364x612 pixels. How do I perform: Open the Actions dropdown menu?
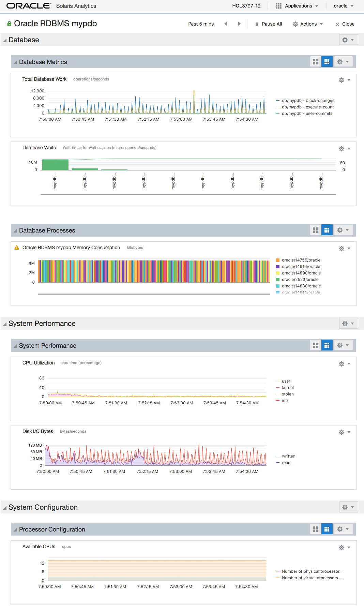308,24
